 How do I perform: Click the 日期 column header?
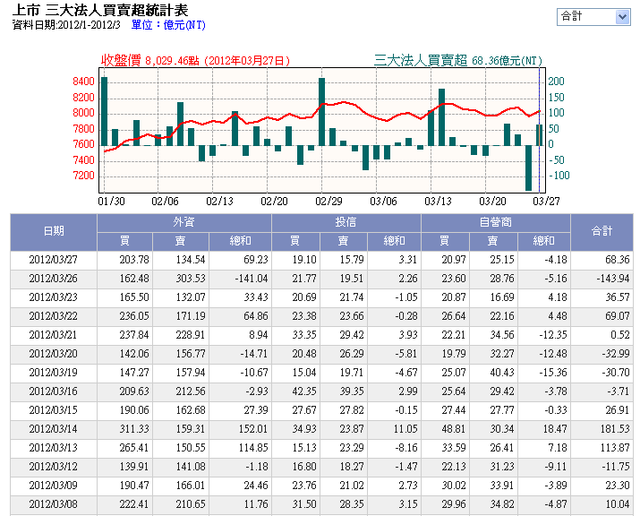[x=53, y=231]
